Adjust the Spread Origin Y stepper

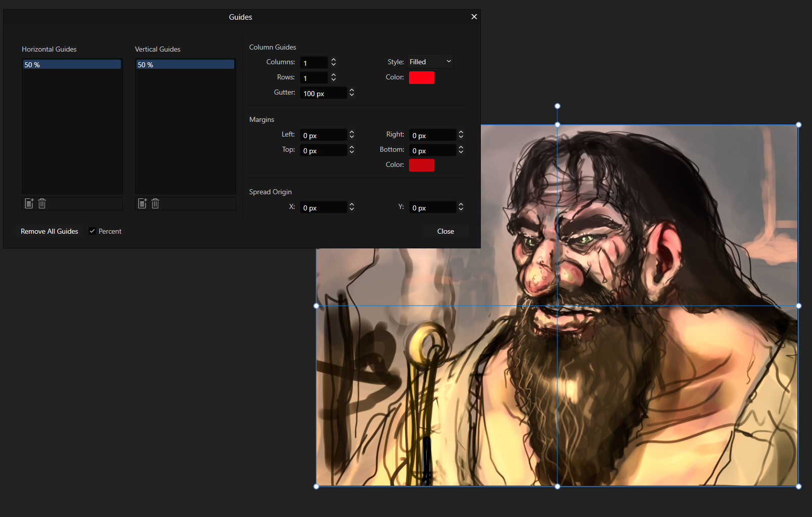coord(461,207)
